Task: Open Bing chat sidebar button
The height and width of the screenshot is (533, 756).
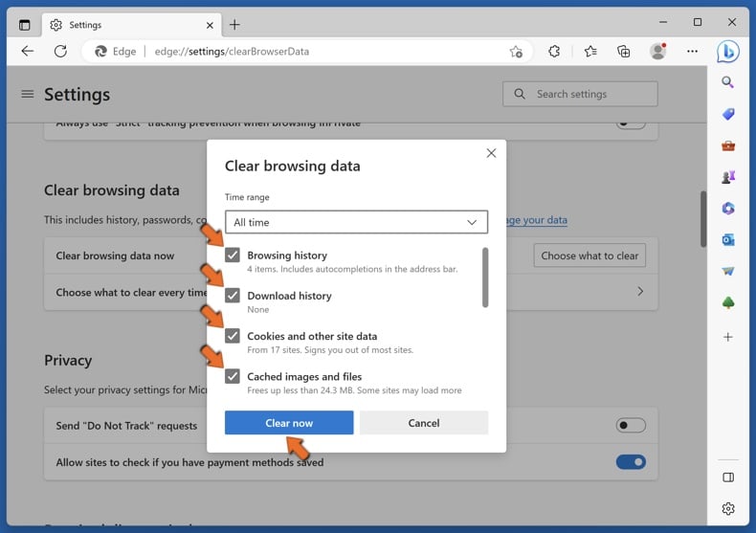Action: tap(728, 51)
